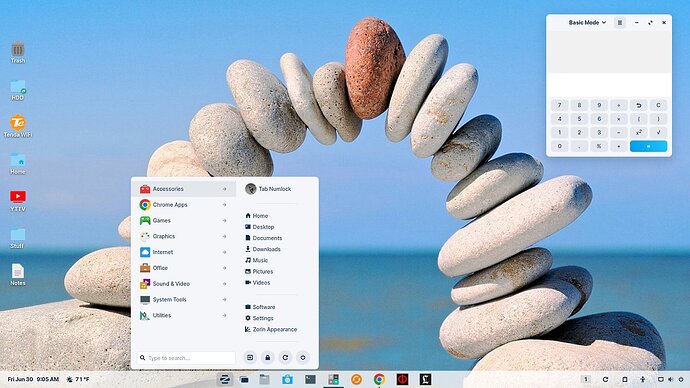Expand the Graphics category
The height and width of the screenshot is (388, 690).
(x=184, y=236)
